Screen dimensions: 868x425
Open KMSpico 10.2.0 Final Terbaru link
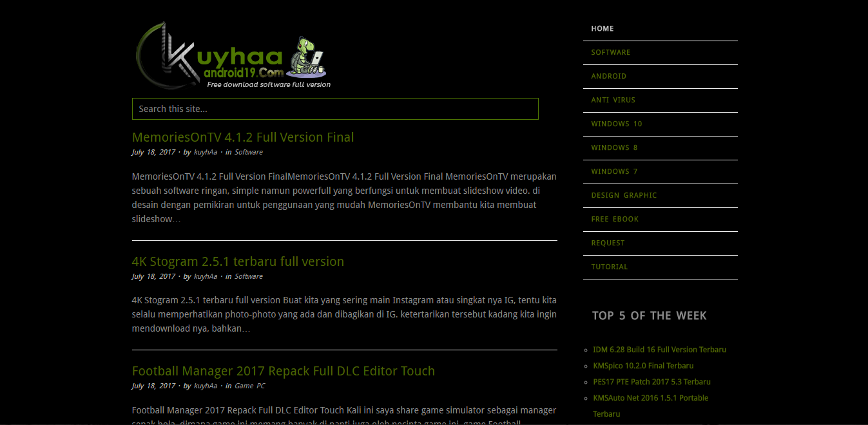tap(643, 366)
